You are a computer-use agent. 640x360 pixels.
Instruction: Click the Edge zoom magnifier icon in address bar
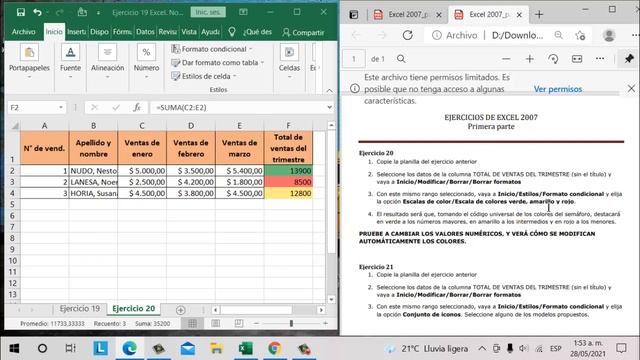[x=558, y=36]
